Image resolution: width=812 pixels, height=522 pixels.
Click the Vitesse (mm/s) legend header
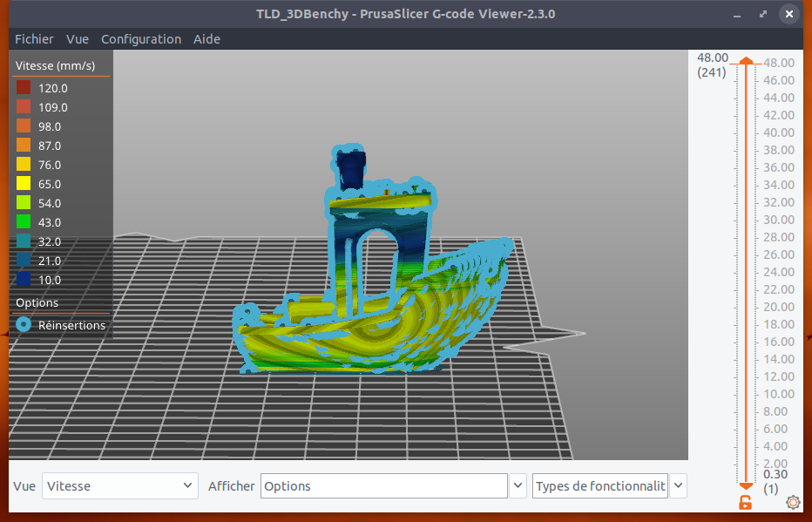56,65
